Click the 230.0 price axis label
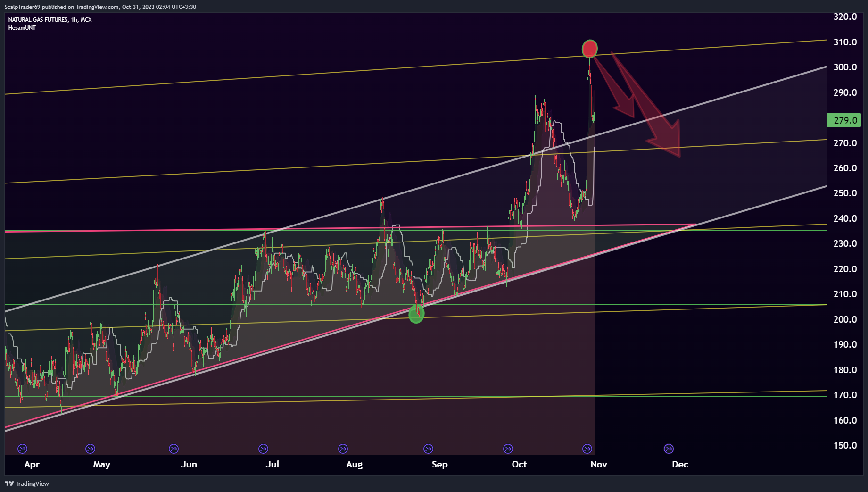Viewport: 868px width, 492px height. [845, 243]
